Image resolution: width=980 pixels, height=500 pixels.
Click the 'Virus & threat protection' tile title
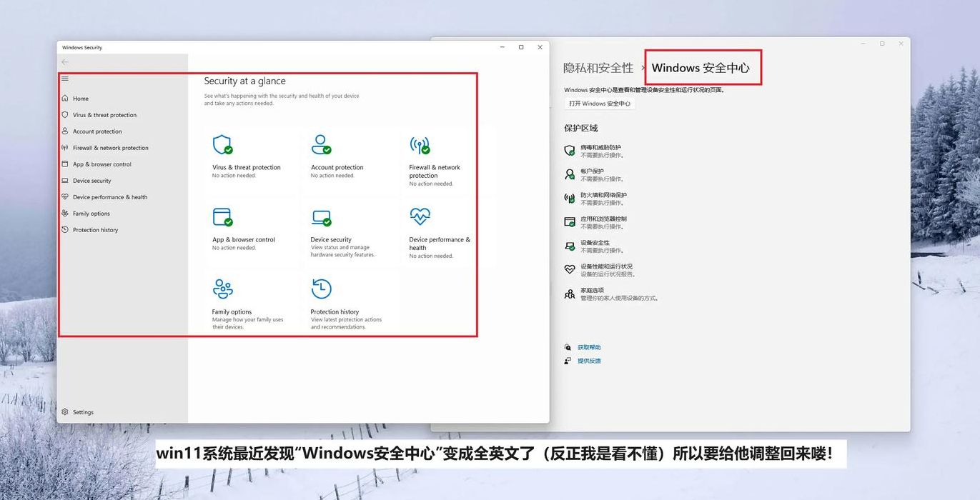[246, 168]
